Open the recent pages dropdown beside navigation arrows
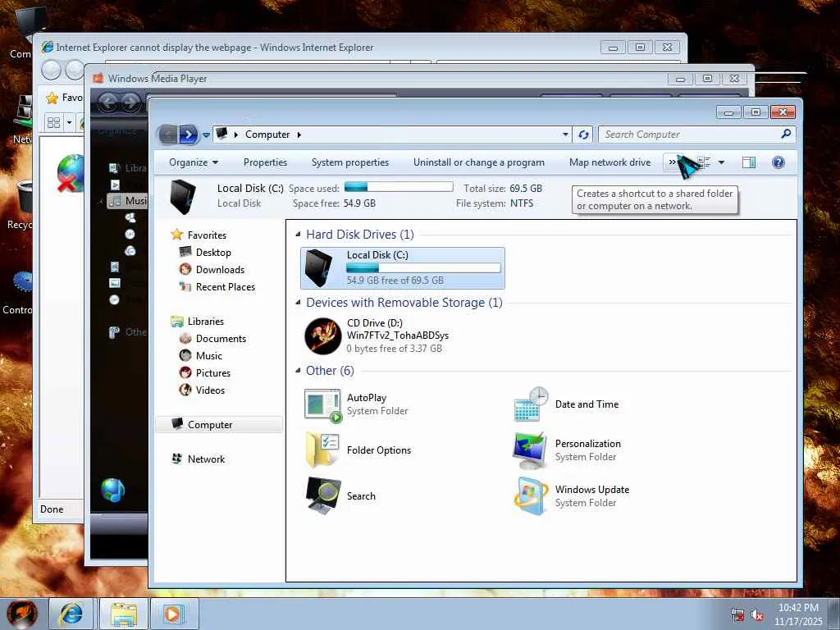The height and width of the screenshot is (630, 840). (x=206, y=135)
